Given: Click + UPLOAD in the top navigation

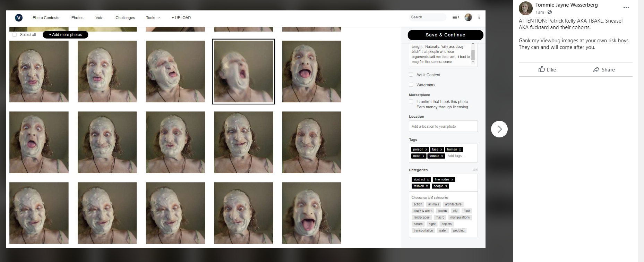Looking at the screenshot, I should click(181, 18).
